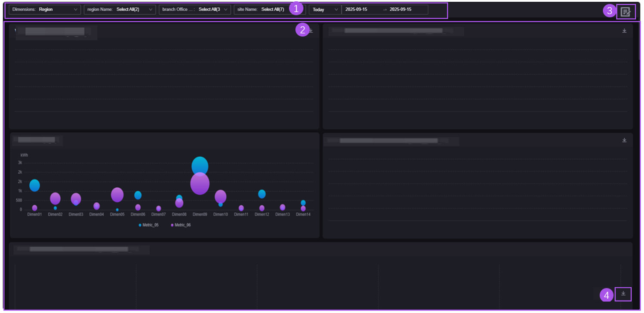Open the Today time range dropdown
644x313 pixels.
325,9
